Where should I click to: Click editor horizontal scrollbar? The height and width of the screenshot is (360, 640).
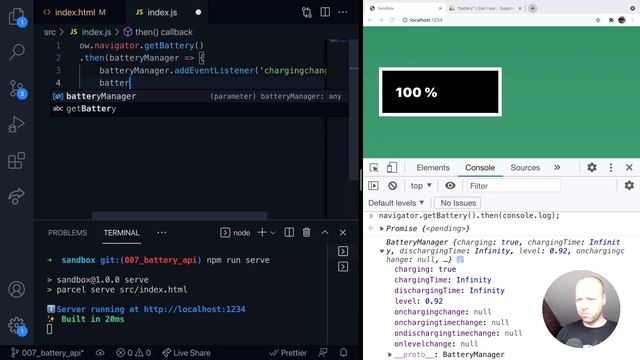[180, 215]
